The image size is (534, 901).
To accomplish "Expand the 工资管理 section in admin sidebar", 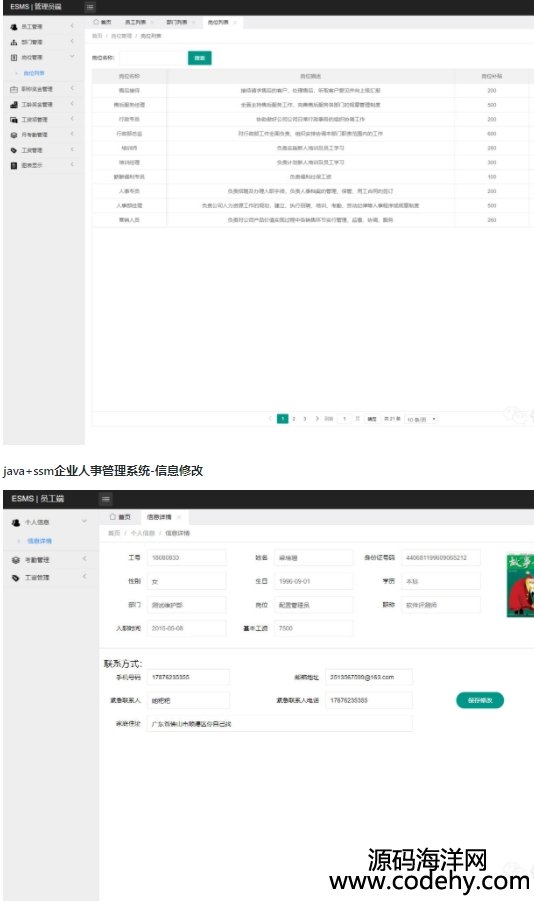I will click(x=72, y=149).
